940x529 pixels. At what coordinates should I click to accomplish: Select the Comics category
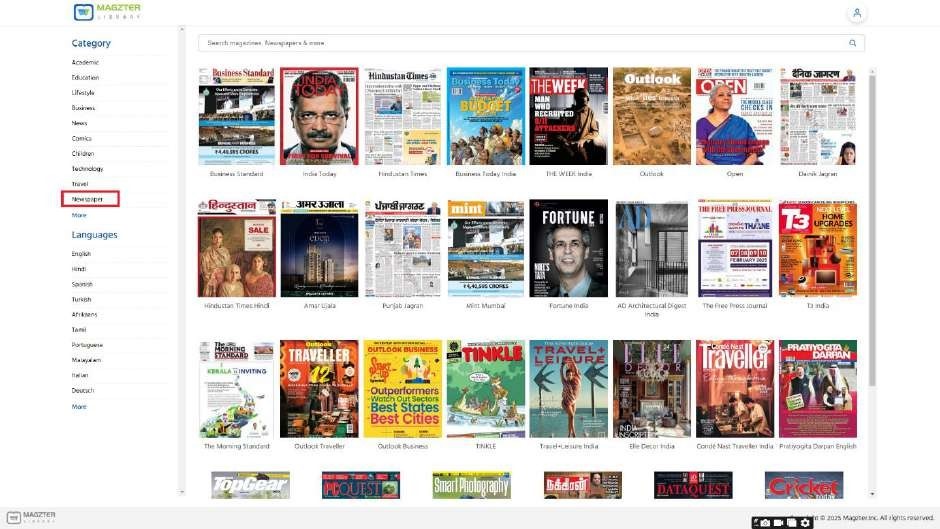[x=82, y=138]
